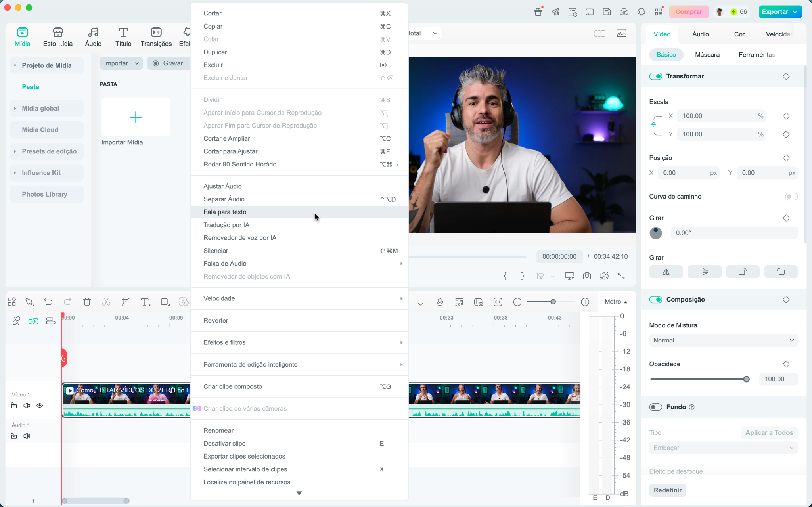Screen dimensions: 812x507
Task: Toggle the scale aspect ratio lock
Action: [653, 126]
